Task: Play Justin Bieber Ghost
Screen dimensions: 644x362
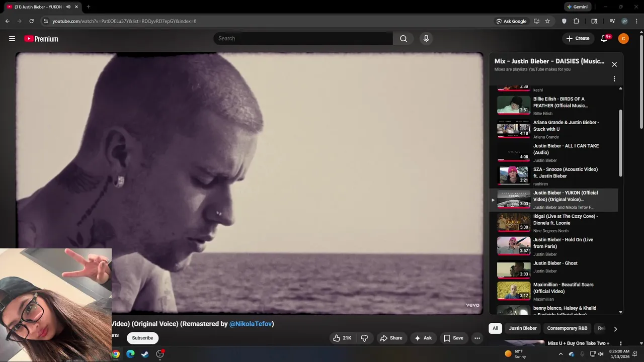Action: tap(553, 269)
